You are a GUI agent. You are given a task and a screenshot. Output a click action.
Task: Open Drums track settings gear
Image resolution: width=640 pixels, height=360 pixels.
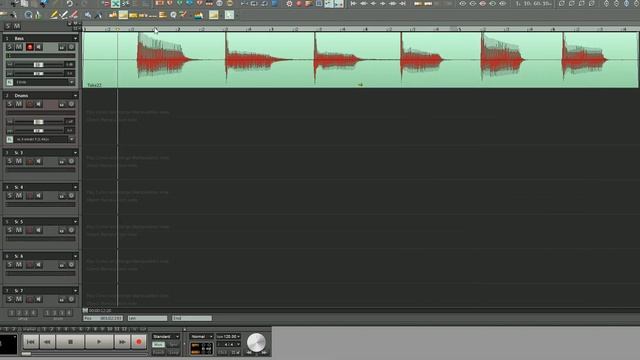71,104
